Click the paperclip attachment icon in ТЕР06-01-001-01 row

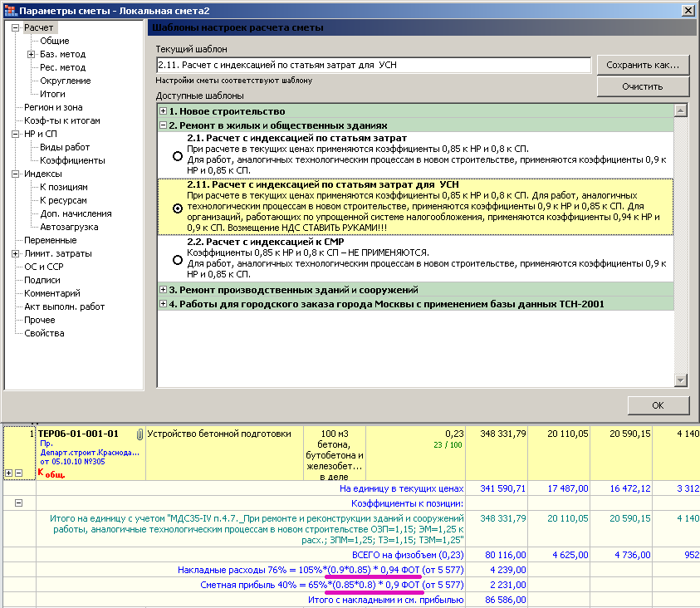[140, 434]
